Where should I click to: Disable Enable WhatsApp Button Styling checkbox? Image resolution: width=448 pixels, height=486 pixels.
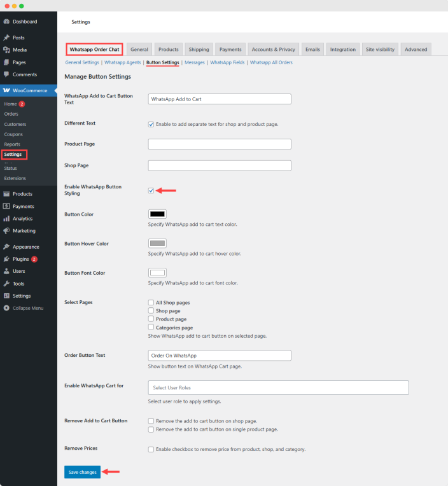151,191
